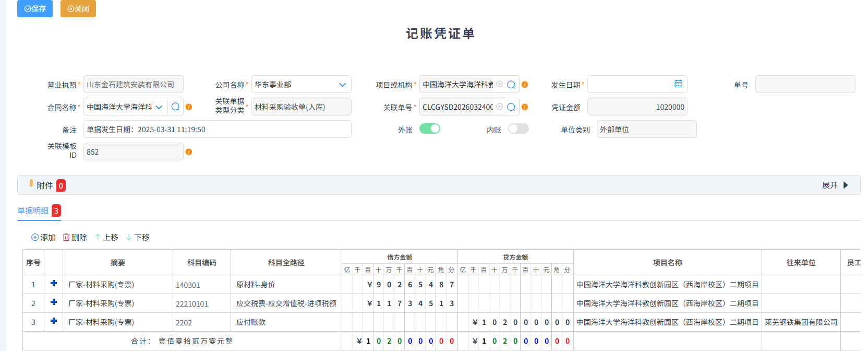Click the 摘要 cell in row 1
Viewport: 868px width, 351px height.
118,285
